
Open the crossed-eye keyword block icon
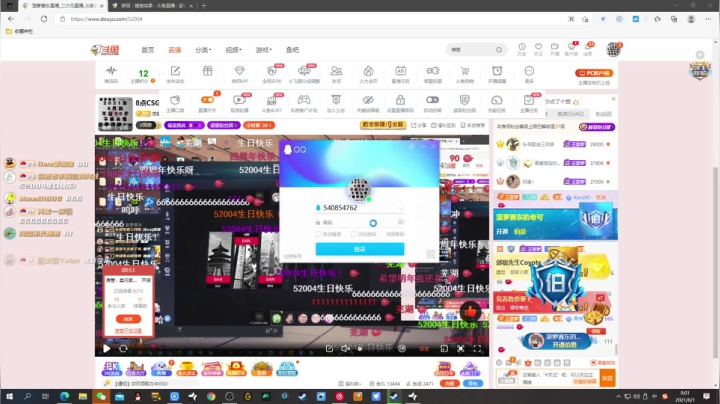tap(368, 100)
